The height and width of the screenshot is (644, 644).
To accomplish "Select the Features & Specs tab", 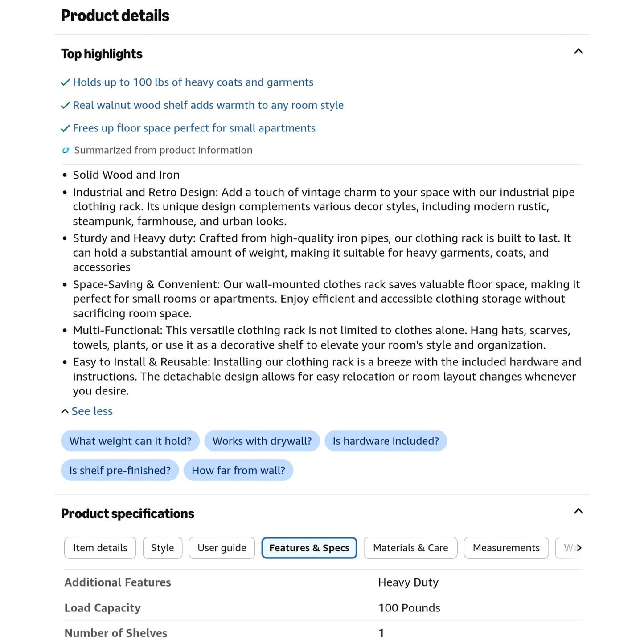I will coord(309,548).
